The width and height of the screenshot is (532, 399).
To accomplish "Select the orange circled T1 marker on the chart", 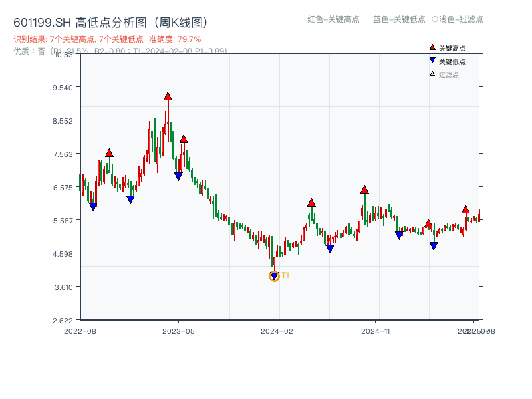I will (274, 276).
